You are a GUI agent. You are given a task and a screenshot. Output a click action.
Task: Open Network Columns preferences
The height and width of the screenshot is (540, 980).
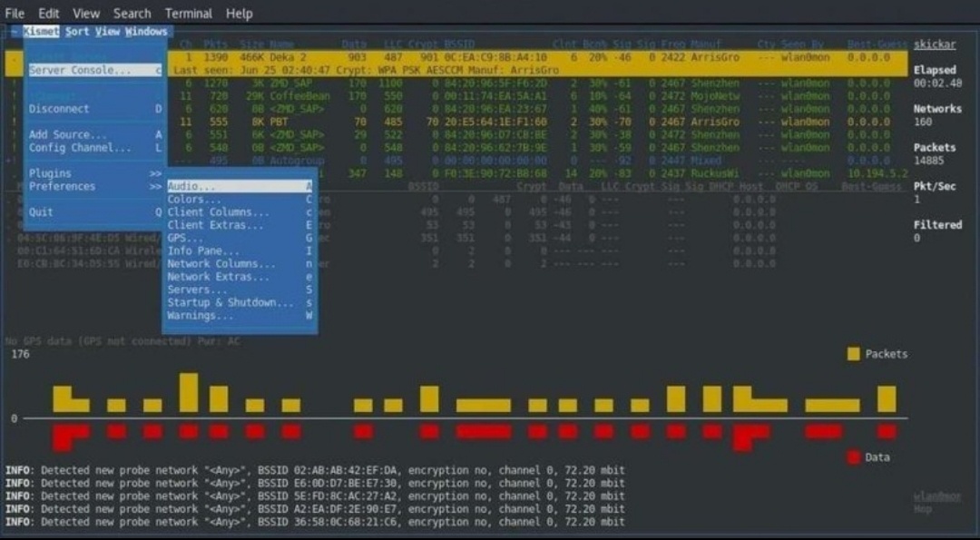[240, 264]
